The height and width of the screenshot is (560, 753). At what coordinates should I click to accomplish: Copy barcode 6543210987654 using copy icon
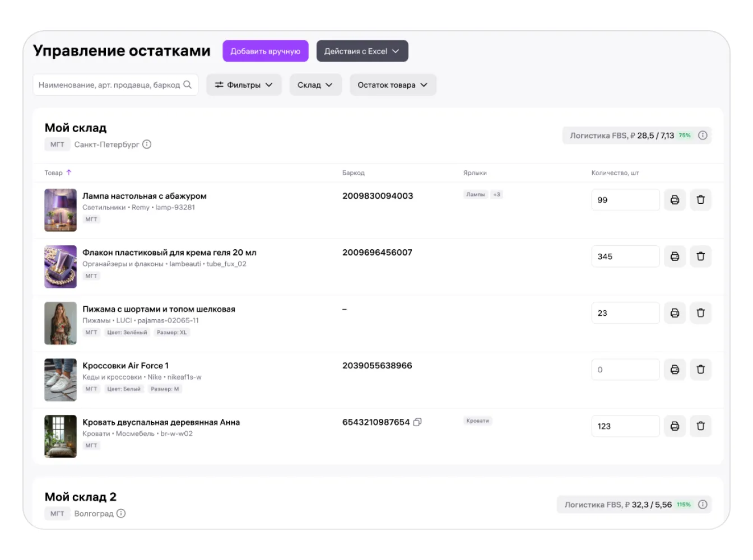coord(417,422)
